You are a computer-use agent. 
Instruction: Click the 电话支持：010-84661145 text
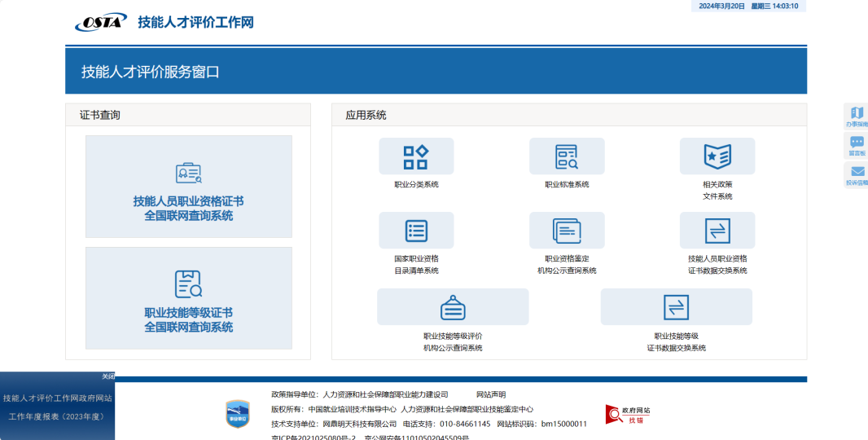447,425
